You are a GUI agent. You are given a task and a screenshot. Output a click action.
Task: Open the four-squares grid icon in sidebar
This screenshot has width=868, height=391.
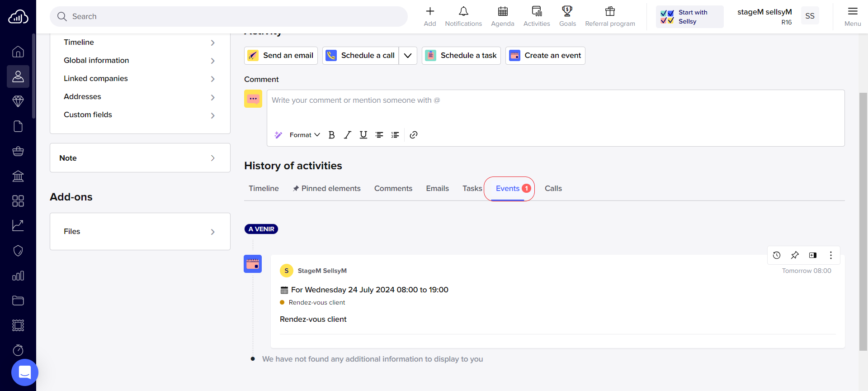(18, 201)
